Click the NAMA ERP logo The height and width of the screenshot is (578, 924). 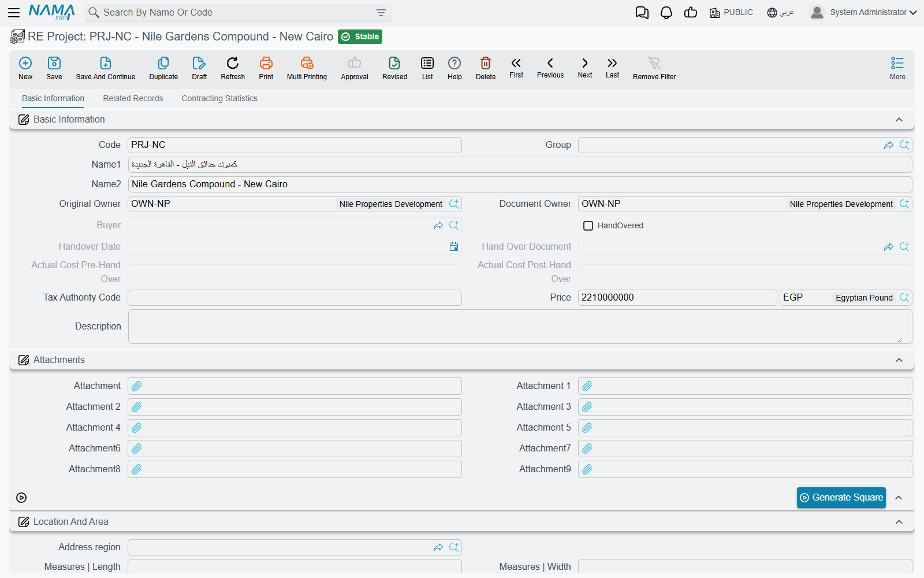(x=51, y=12)
